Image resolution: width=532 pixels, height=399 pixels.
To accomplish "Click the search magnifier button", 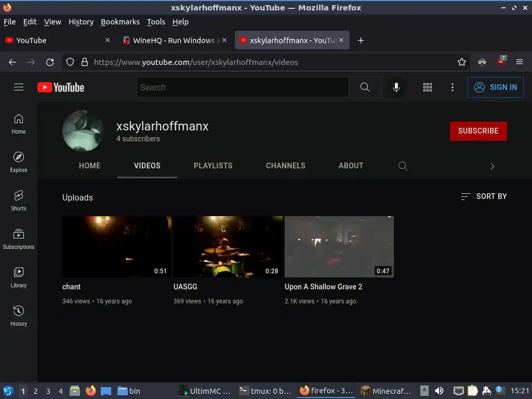I will 365,87.
